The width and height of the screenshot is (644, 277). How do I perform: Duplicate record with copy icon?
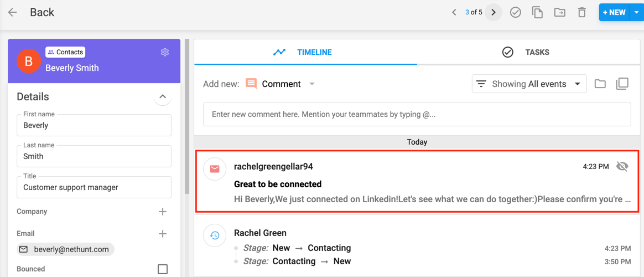tap(537, 12)
